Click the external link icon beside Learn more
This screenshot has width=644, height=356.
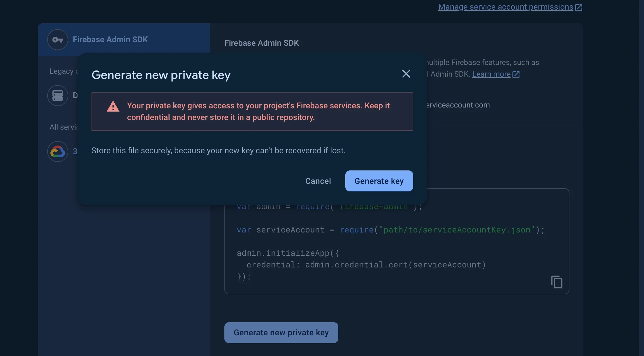coord(516,74)
